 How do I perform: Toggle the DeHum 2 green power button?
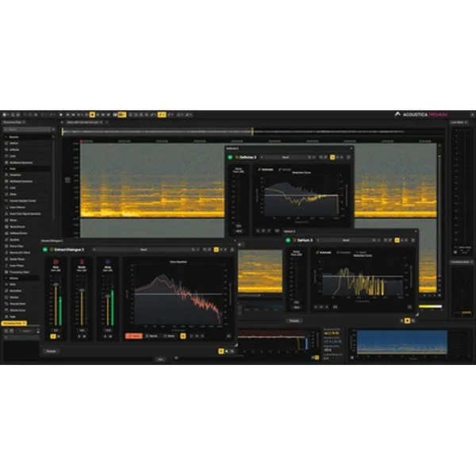pyautogui.click(x=288, y=240)
